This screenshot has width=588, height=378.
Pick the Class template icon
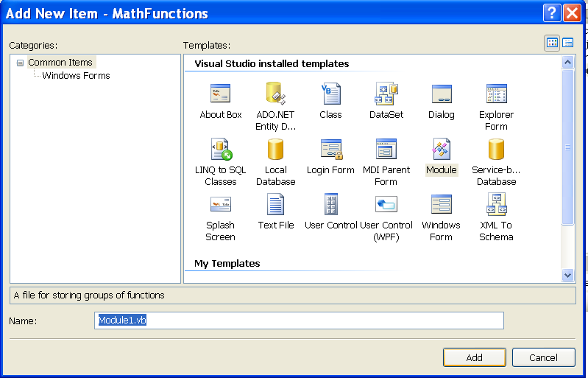click(x=330, y=94)
